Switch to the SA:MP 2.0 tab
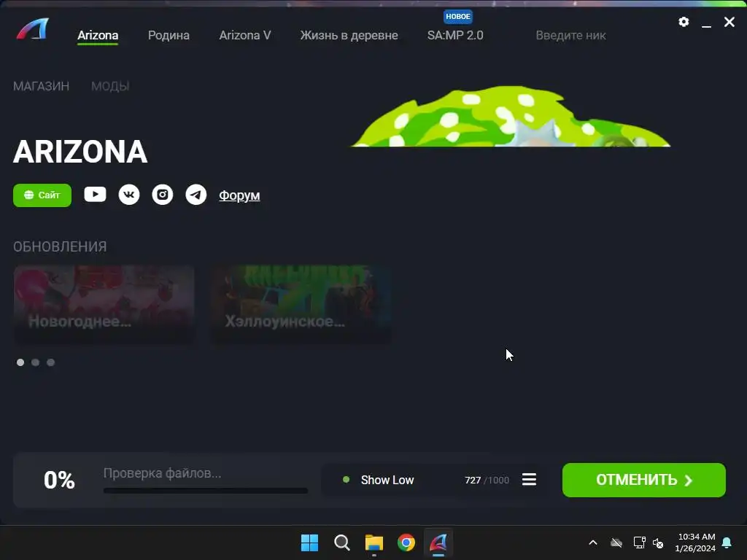The width and height of the screenshot is (747, 560). [455, 36]
